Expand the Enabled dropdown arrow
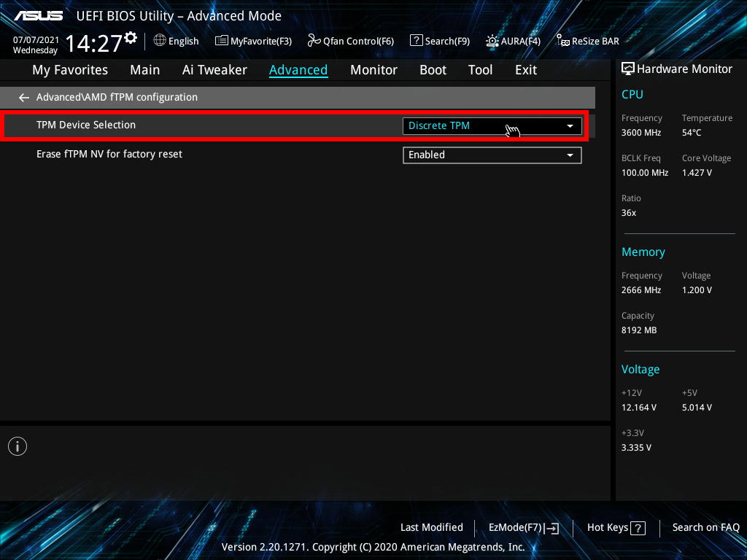The width and height of the screenshot is (747, 560). point(570,155)
